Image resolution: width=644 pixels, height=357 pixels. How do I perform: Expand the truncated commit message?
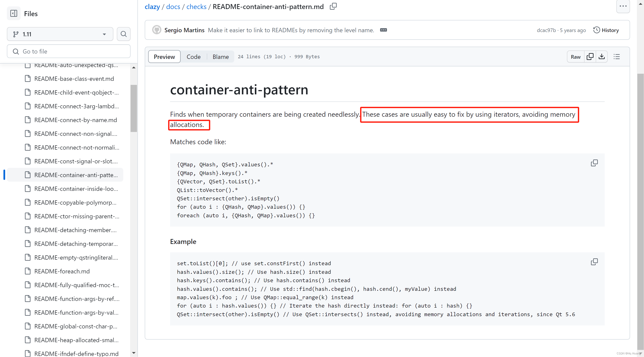point(383,30)
